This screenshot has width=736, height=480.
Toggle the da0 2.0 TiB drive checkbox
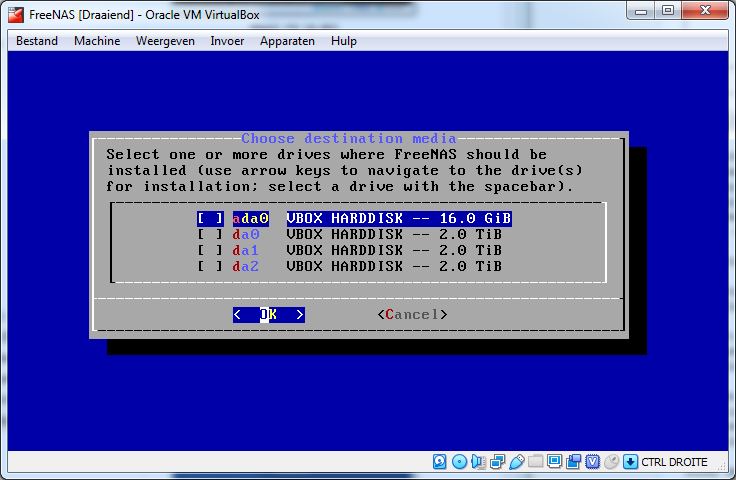pyautogui.click(x=210, y=234)
